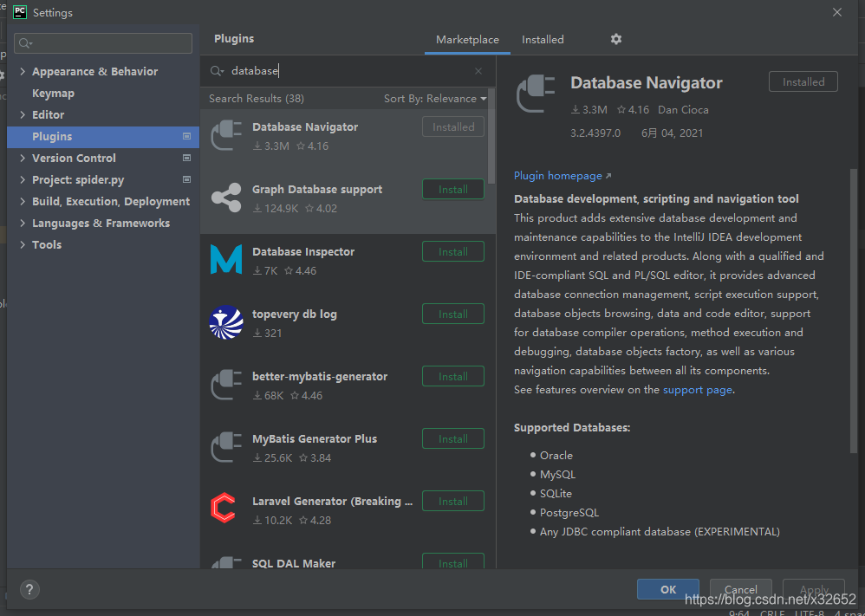
Task: Select better-mybatis-generator plugin title
Action: click(x=320, y=376)
